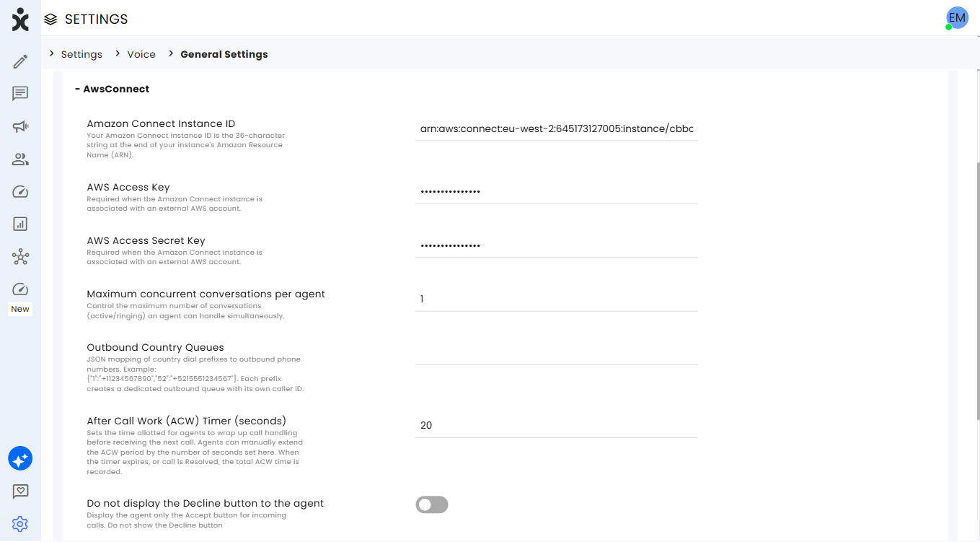
Task: Click the Amazon Connect Instance ID label
Action: coord(161,124)
